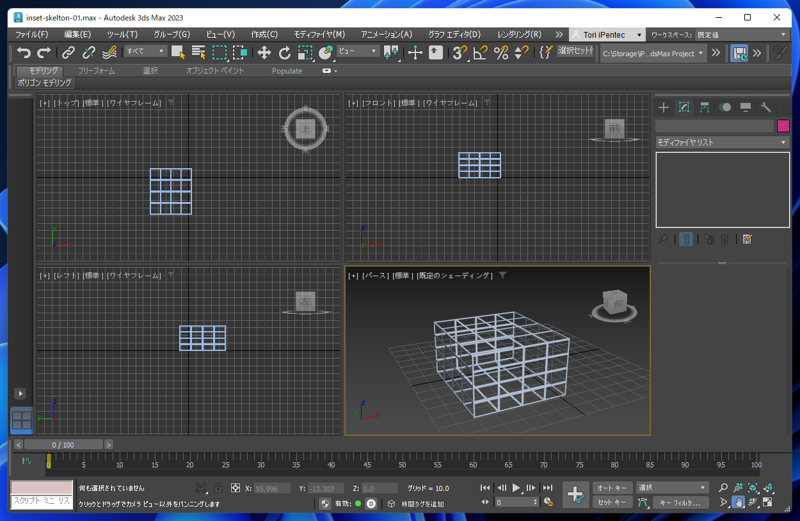The height and width of the screenshot is (521, 800).
Task: Click the Redo arrow in main toolbar
Action: (44, 53)
